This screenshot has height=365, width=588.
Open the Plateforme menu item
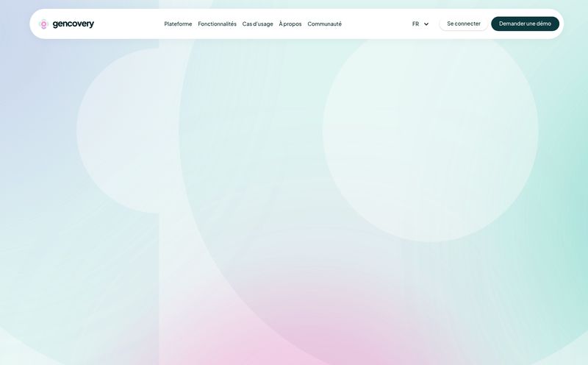coord(178,24)
